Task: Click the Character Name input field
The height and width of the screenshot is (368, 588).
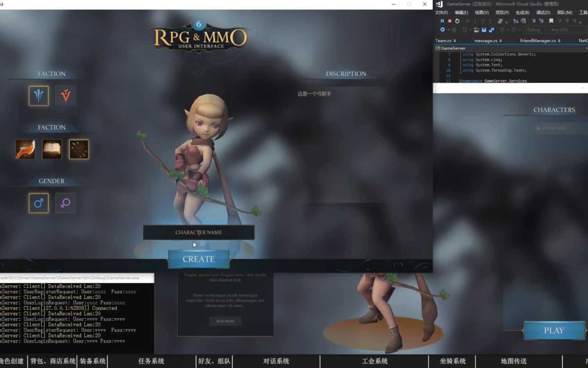Action: [198, 232]
